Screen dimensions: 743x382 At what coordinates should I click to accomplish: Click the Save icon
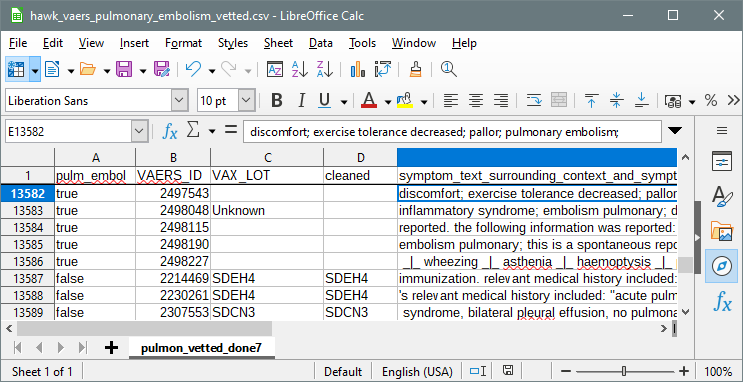click(124, 70)
